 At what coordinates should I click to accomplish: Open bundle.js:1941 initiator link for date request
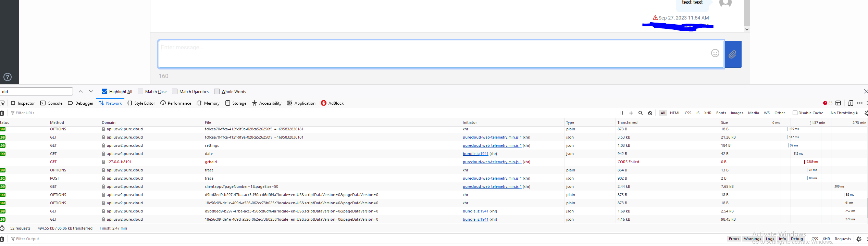[x=475, y=154]
